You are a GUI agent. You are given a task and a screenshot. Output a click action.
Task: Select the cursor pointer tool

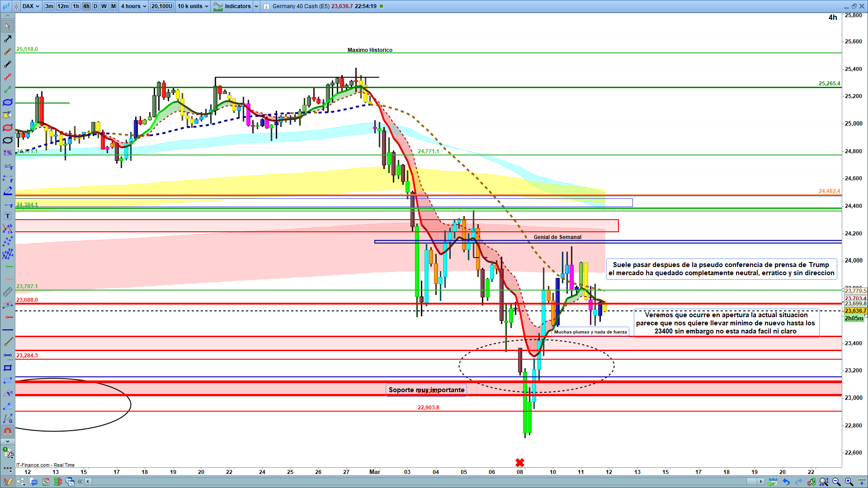tap(7, 26)
